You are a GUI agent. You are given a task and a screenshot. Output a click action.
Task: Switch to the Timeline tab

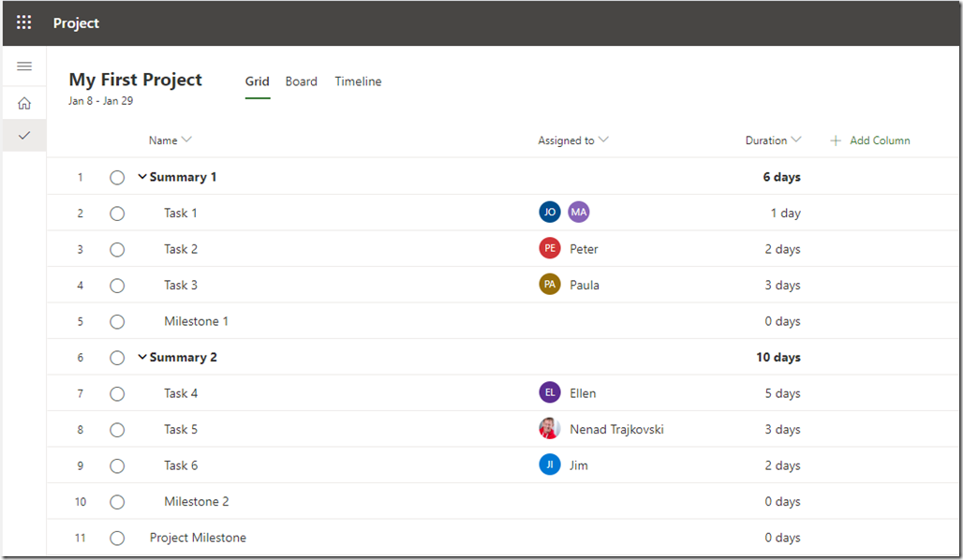(x=358, y=81)
